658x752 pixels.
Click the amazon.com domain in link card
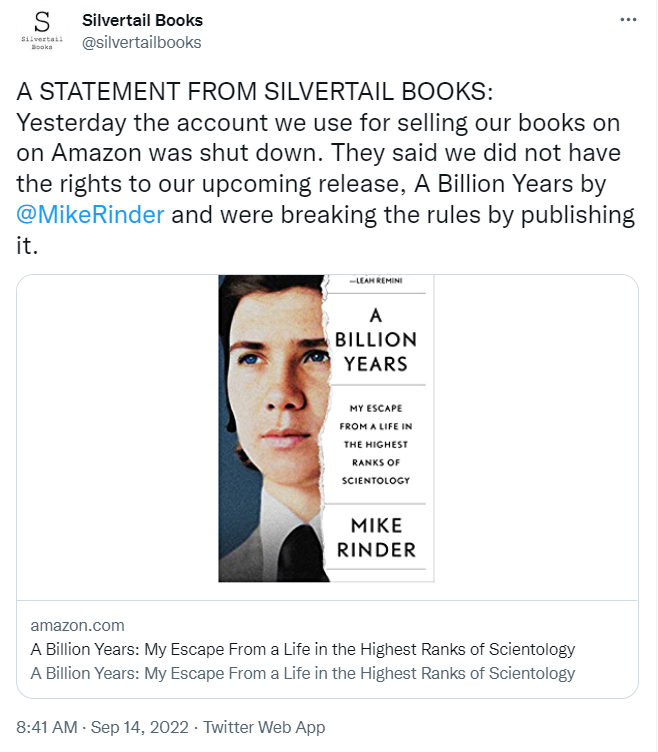(78, 625)
